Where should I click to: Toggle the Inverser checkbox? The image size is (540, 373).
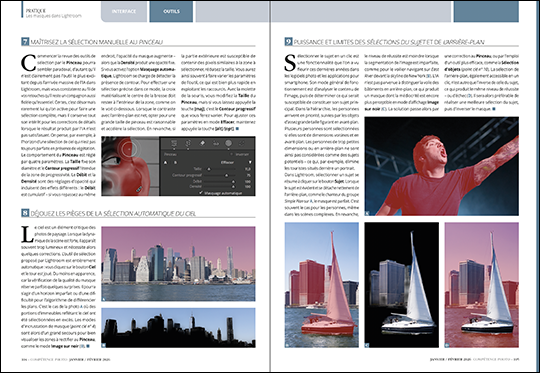(232, 154)
